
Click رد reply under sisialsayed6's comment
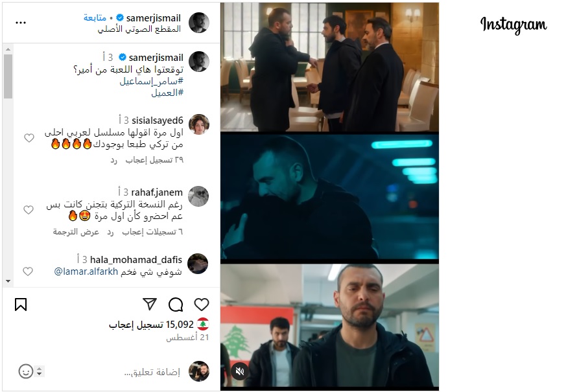click(113, 160)
